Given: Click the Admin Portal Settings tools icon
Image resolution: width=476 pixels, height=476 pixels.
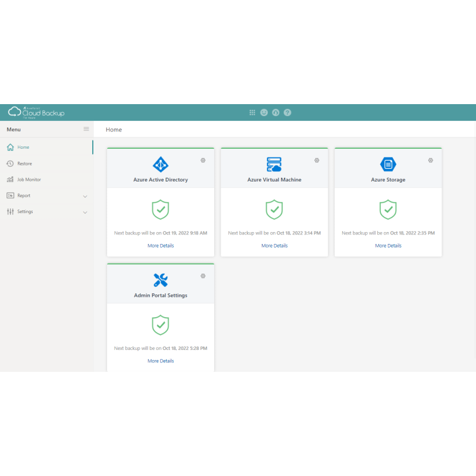Looking at the screenshot, I should (x=161, y=280).
